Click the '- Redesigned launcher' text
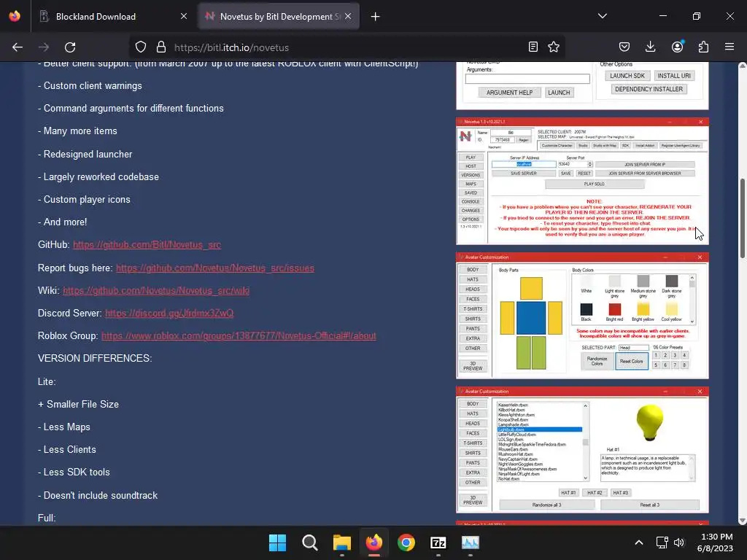This screenshot has width=747, height=560. pos(85,155)
